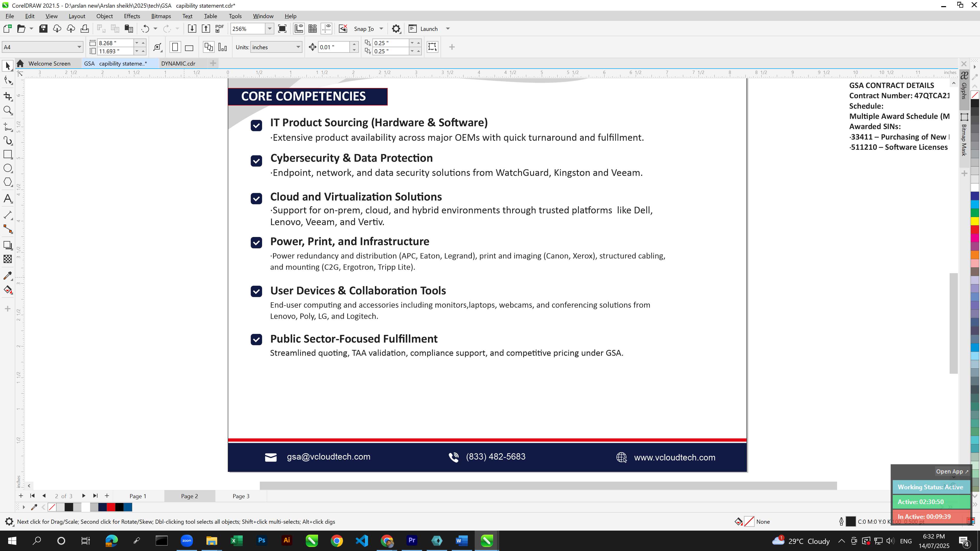980x551 pixels.
Task: Select the Connector tool
Action: 8,229
